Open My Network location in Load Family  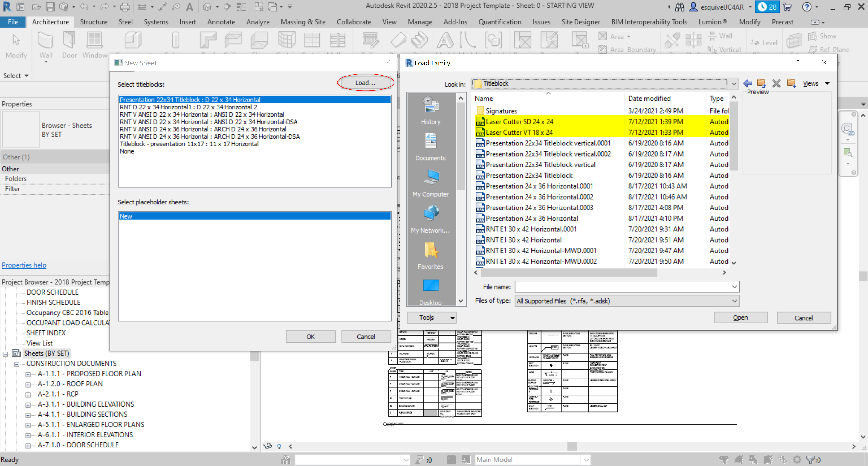[x=430, y=219]
